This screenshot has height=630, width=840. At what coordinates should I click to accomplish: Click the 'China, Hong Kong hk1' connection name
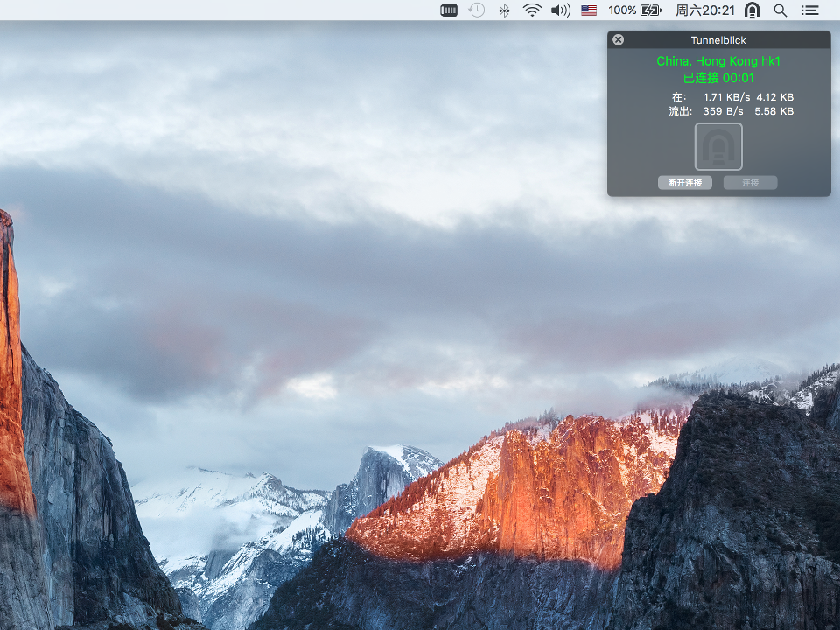click(718, 61)
